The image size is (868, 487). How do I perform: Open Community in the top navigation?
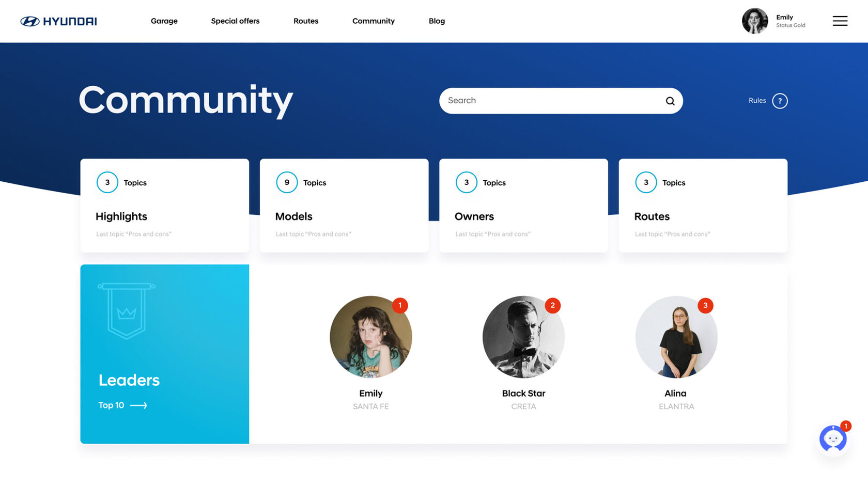tap(374, 21)
